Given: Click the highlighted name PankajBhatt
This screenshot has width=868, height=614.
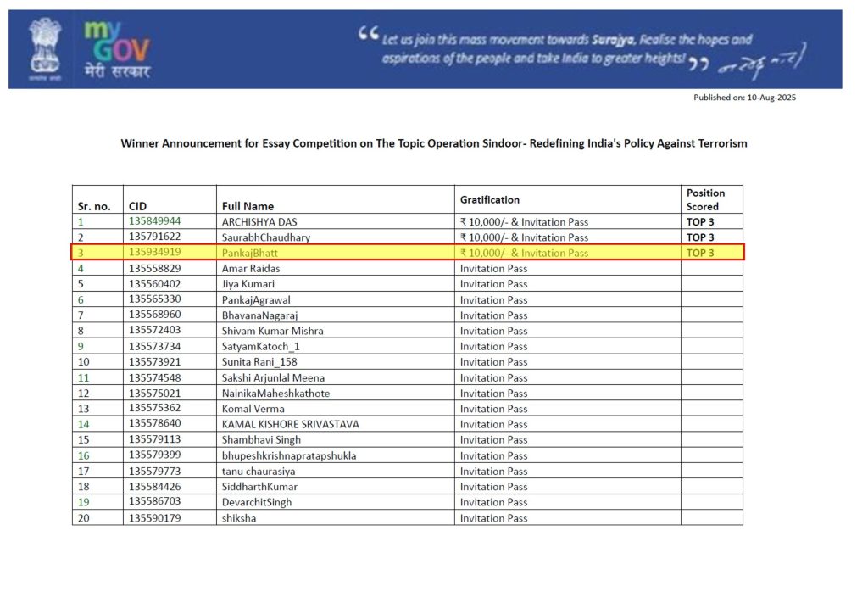Looking at the screenshot, I should pos(250,253).
